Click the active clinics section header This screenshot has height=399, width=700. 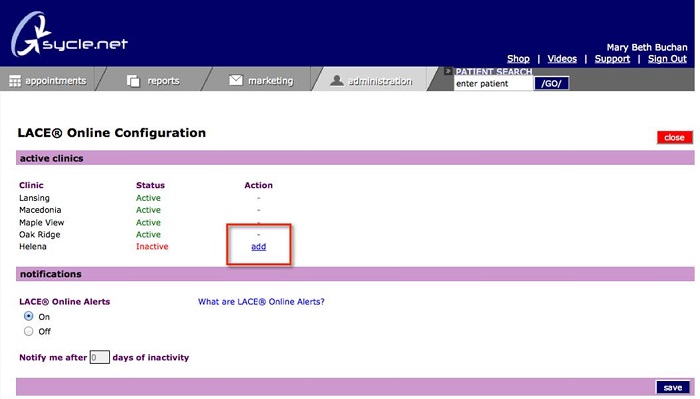tap(355, 158)
